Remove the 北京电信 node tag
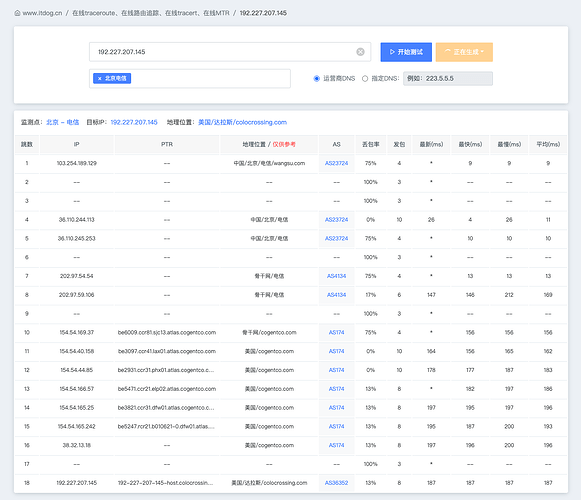This screenshot has height=500, width=581. coord(99,79)
